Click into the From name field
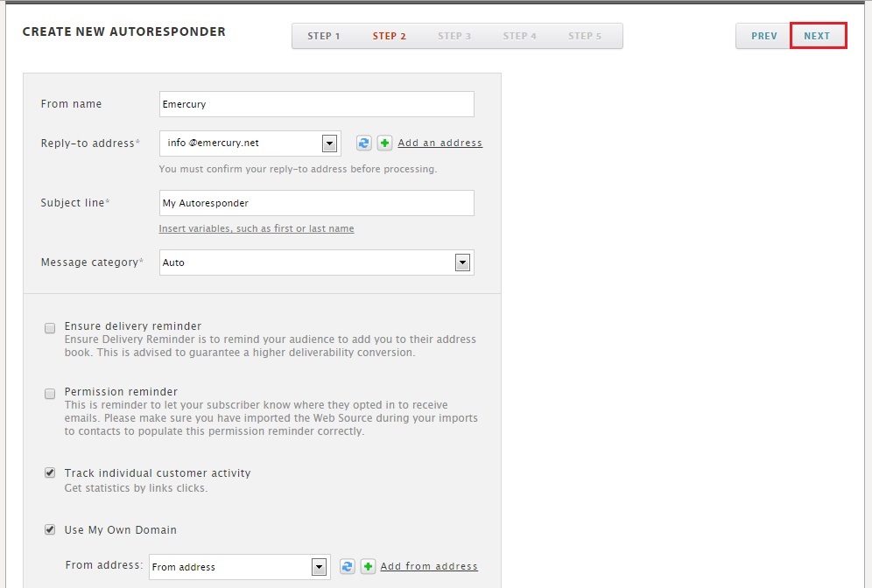 316,104
